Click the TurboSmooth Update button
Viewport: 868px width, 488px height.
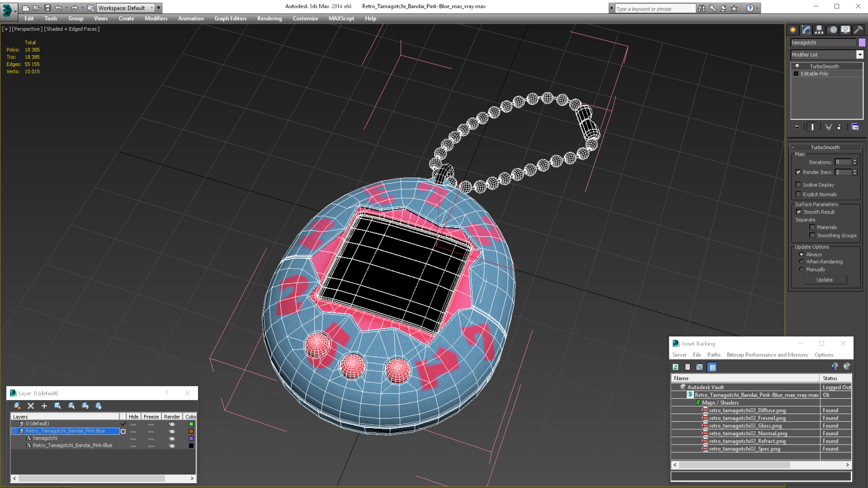coord(825,280)
